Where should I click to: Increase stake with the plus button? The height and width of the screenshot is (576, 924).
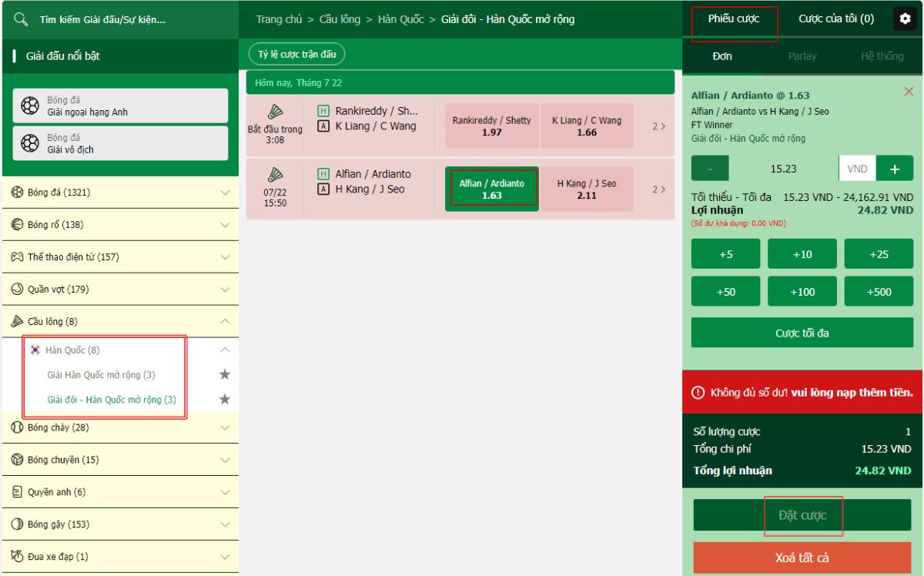click(895, 169)
